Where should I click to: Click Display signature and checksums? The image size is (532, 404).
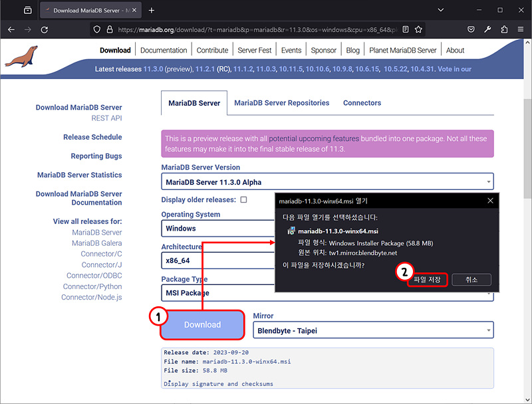(219, 383)
